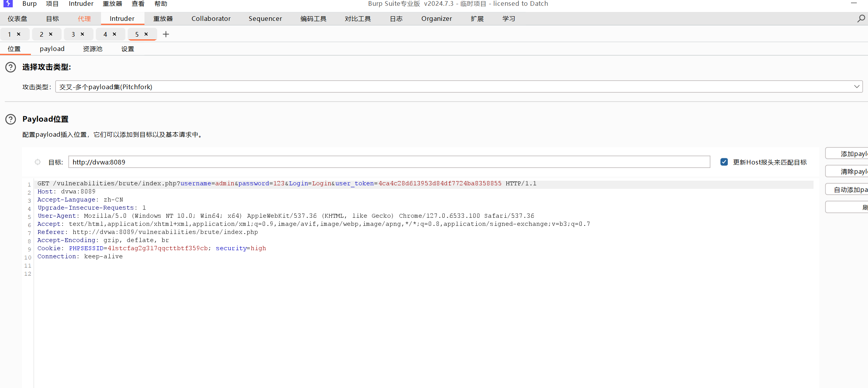
Task: Click the 清除payload button
Action: coord(847,171)
